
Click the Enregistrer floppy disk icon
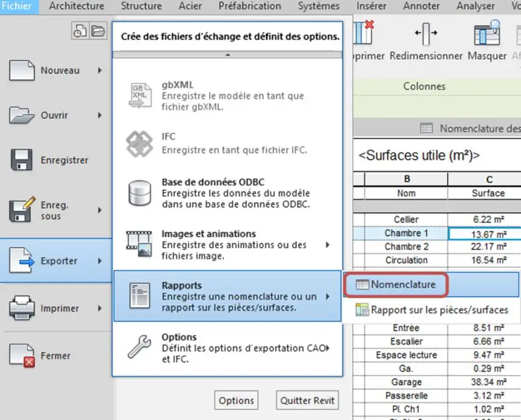click(21, 159)
